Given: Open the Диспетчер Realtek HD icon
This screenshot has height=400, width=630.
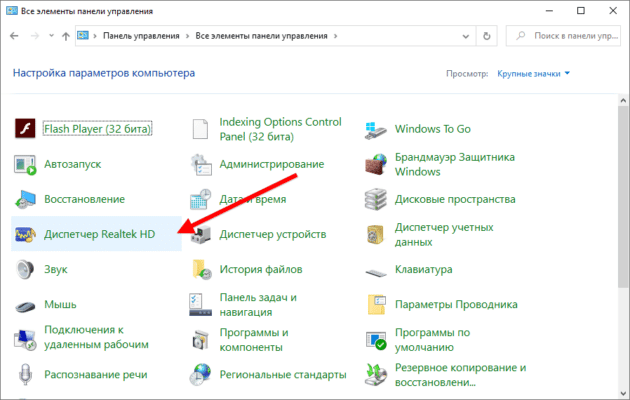Looking at the screenshot, I should pyautogui.click(x=26, y=234).
